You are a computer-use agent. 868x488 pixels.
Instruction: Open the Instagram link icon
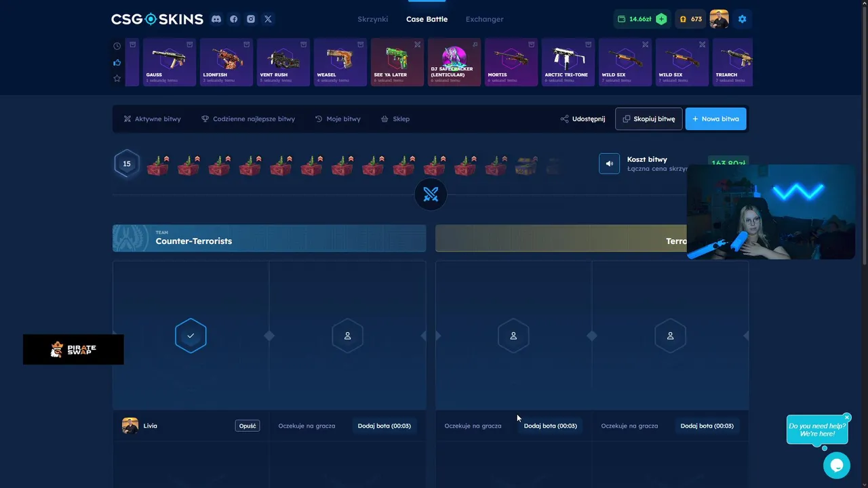click(x=251, y=19)
